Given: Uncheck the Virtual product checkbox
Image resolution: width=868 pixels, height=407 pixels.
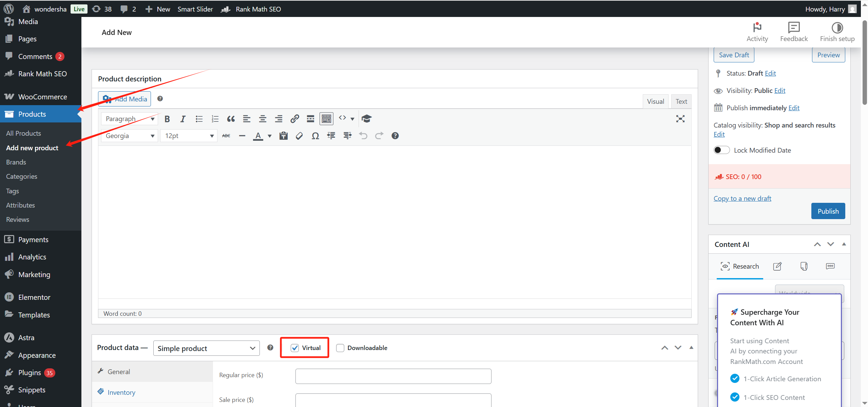Looking at the screenshot, I should pyautogui.click(x=294, y=348).
